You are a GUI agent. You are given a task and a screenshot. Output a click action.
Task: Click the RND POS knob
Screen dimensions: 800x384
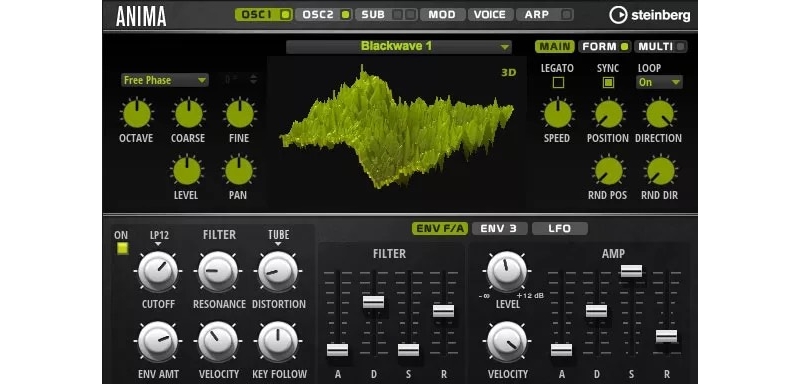pos(608,171)
